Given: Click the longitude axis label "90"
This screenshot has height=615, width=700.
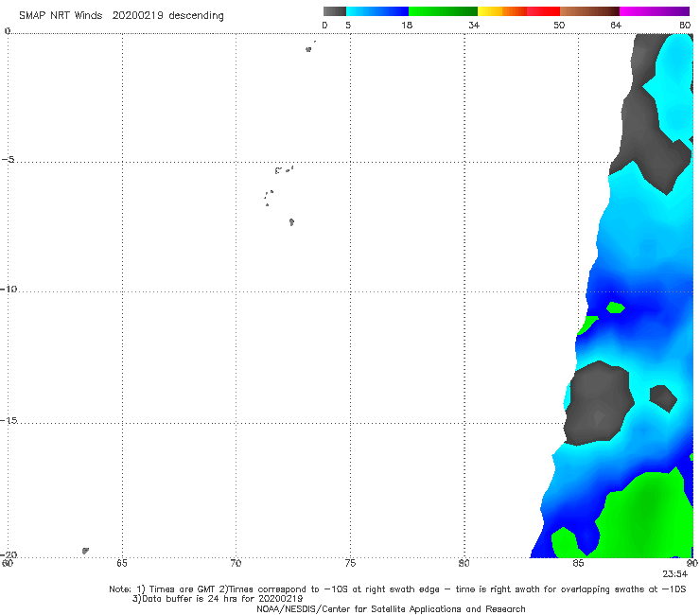Looking at the screenshot, I should click(692, 563).
